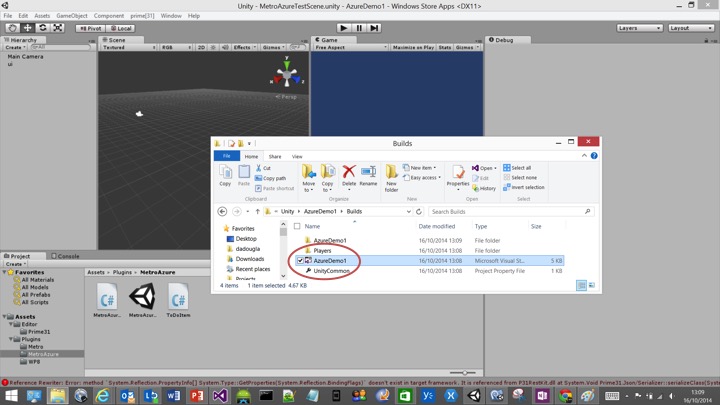
Task: Uncheck the AzureDemo1 solution file checkbox
Action: [300, 261]
